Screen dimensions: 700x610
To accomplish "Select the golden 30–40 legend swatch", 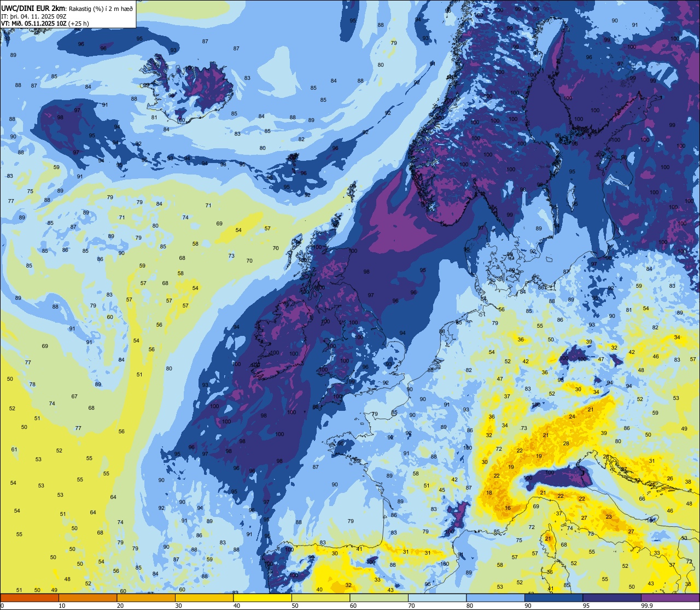I will click(204, 597).
